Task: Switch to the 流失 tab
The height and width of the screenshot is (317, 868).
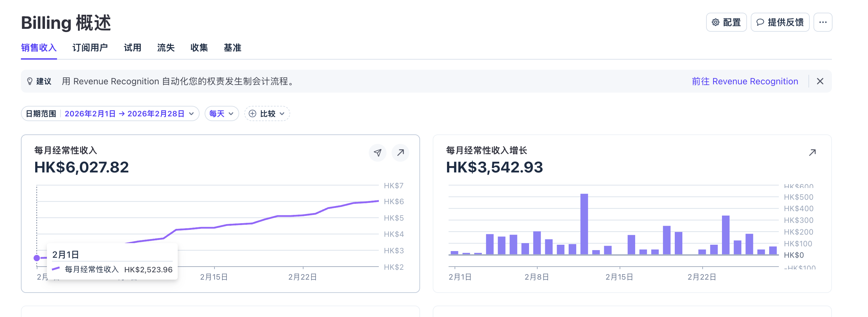Action: click(166, 48)
